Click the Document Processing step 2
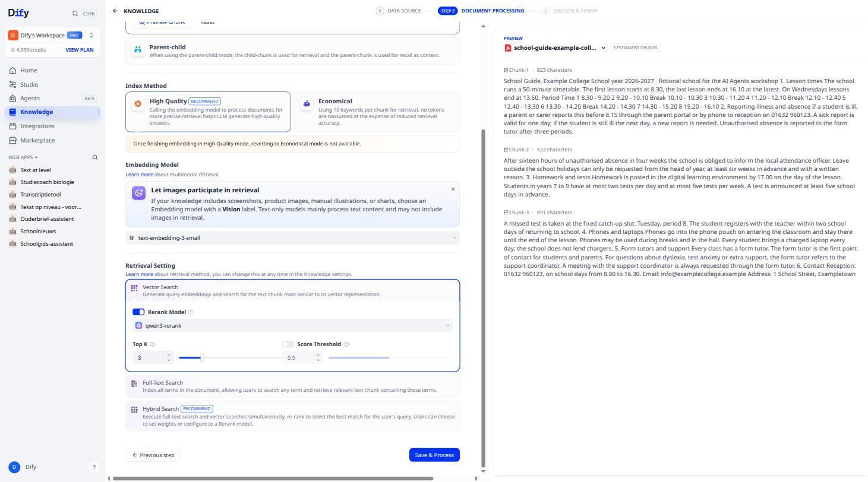This screenshot has height=482, width=868. tap(481, 11)
